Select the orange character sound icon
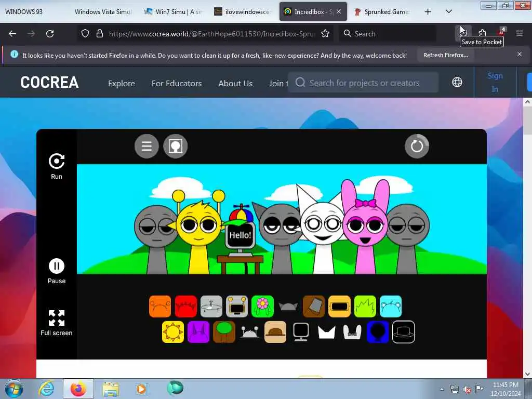 click(x=160, y=307)
